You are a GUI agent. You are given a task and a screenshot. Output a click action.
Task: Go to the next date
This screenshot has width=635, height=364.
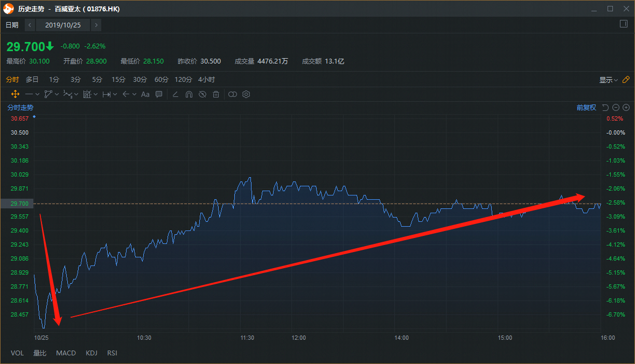click(x=96, y=25)
